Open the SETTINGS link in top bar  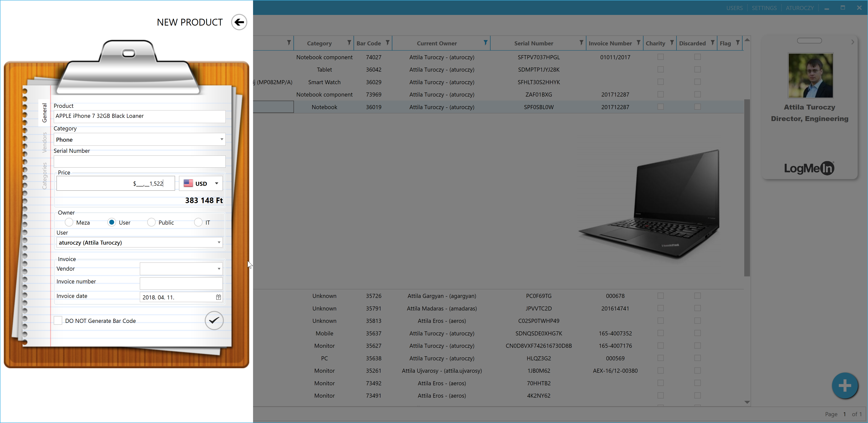pos(764,8)
